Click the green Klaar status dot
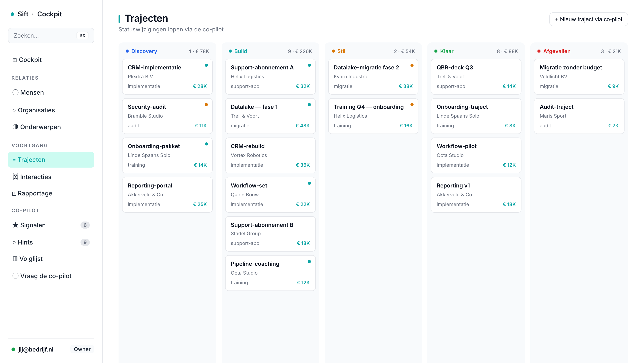 [x=436, y=51]
